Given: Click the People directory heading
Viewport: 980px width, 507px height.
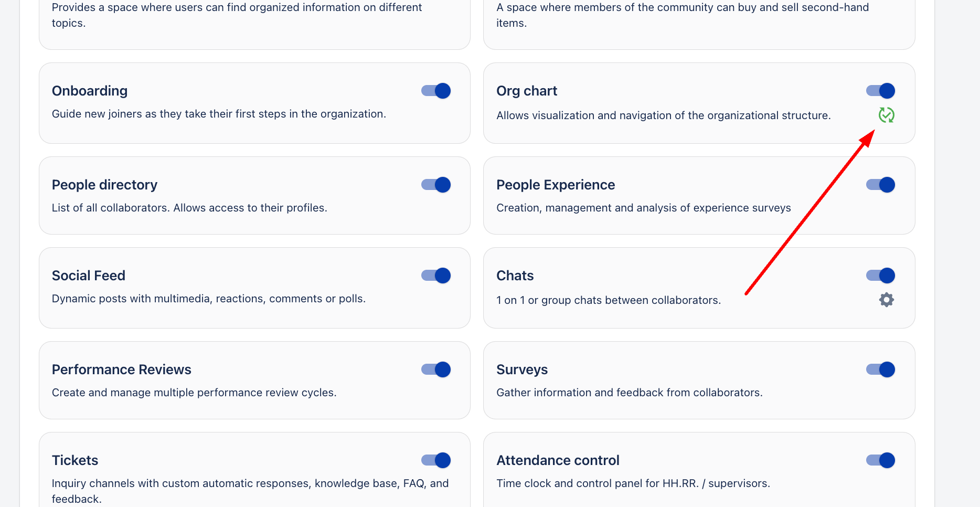Looking at the screenshot, I should (x=104, y=185).
